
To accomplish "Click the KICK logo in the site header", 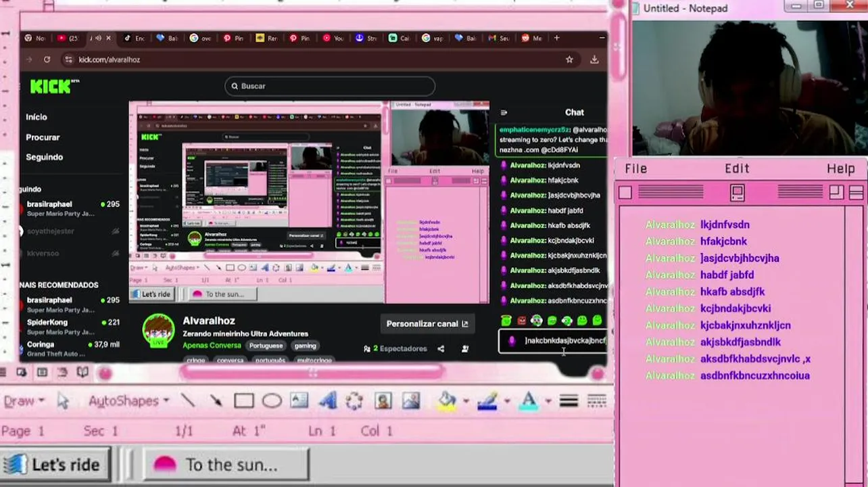I will [54, 87].
